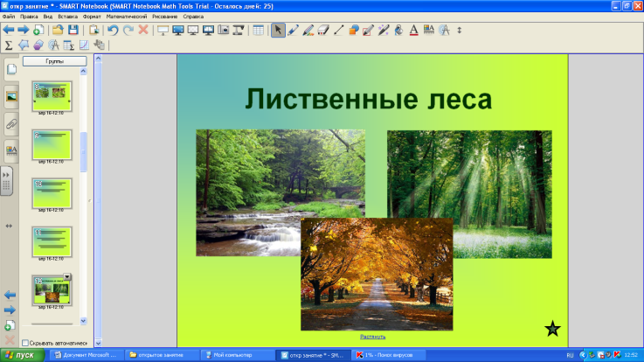Open the Файл menu

click(9, 17)
